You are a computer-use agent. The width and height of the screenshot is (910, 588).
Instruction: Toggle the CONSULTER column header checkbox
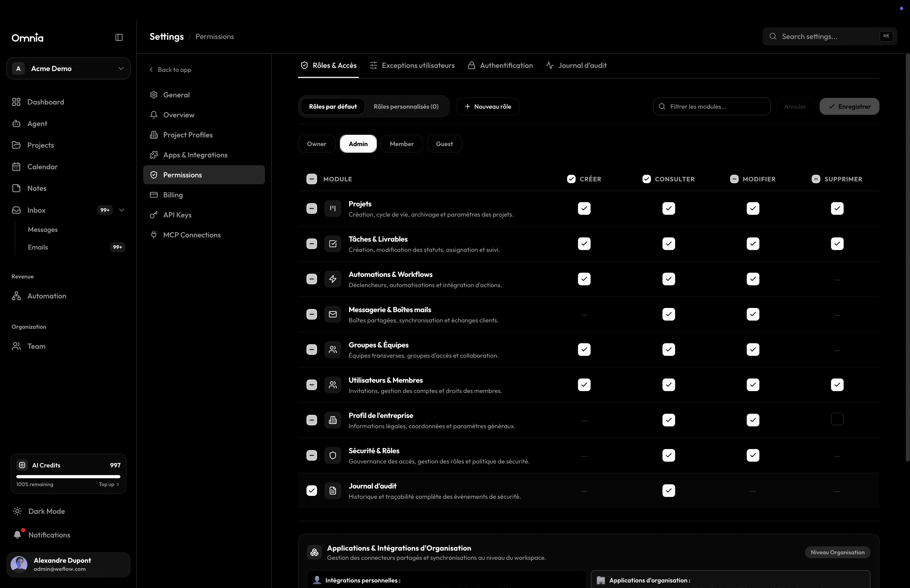(x=646, y=179)
